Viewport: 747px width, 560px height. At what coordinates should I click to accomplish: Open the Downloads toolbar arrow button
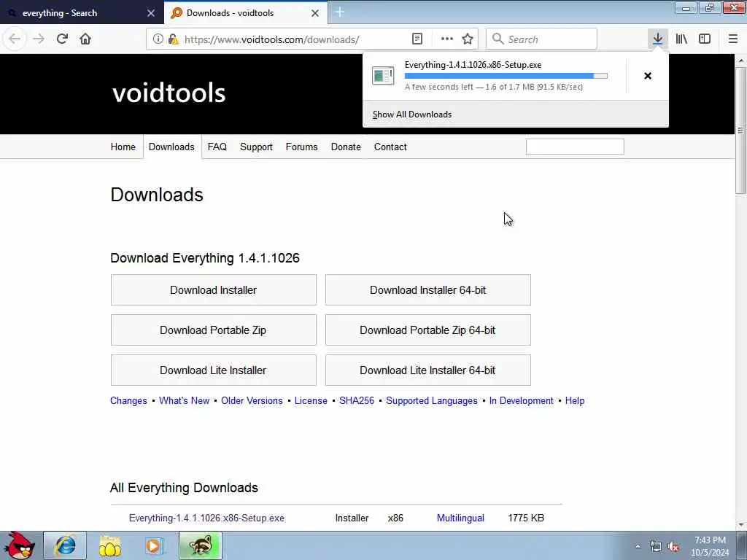[658, 39]
